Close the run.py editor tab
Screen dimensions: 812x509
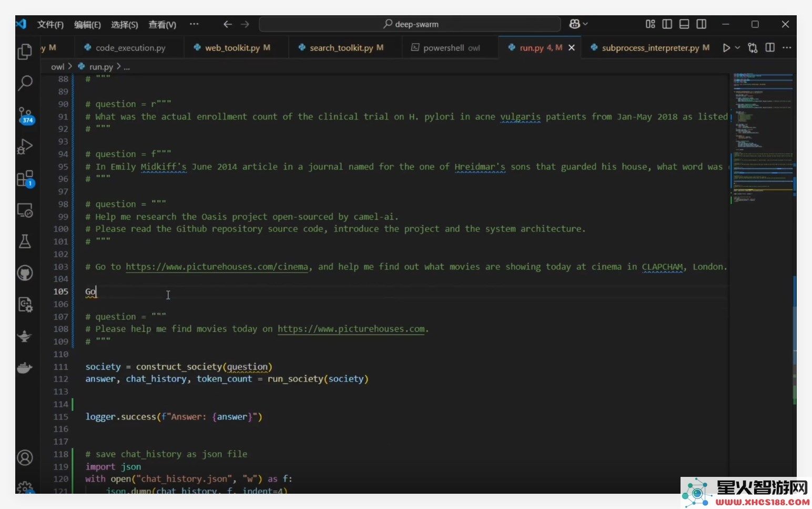pos(572,48)
